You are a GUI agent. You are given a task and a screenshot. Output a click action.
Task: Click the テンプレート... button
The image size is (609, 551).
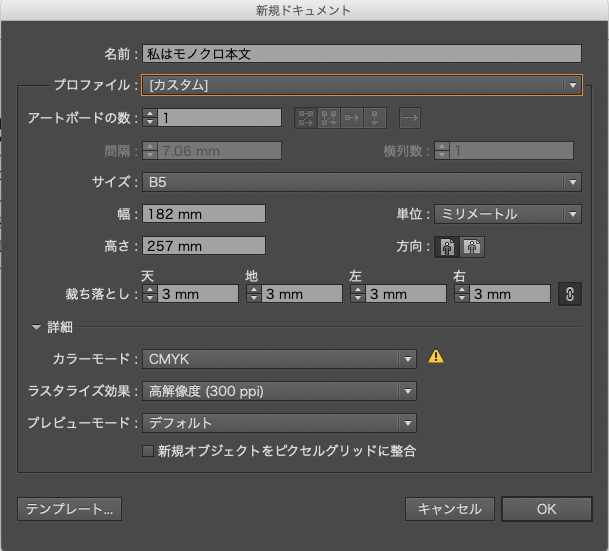[70, 509]
